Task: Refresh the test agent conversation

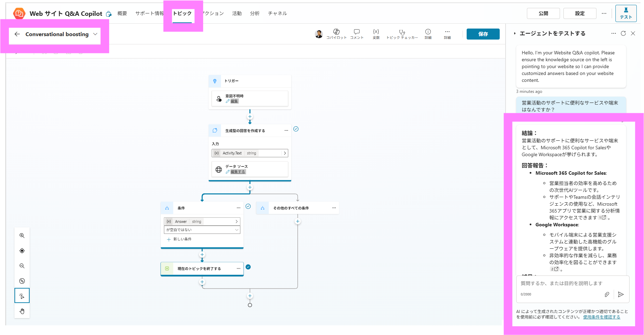Action: pyautogui.click(x=623, y=33)
